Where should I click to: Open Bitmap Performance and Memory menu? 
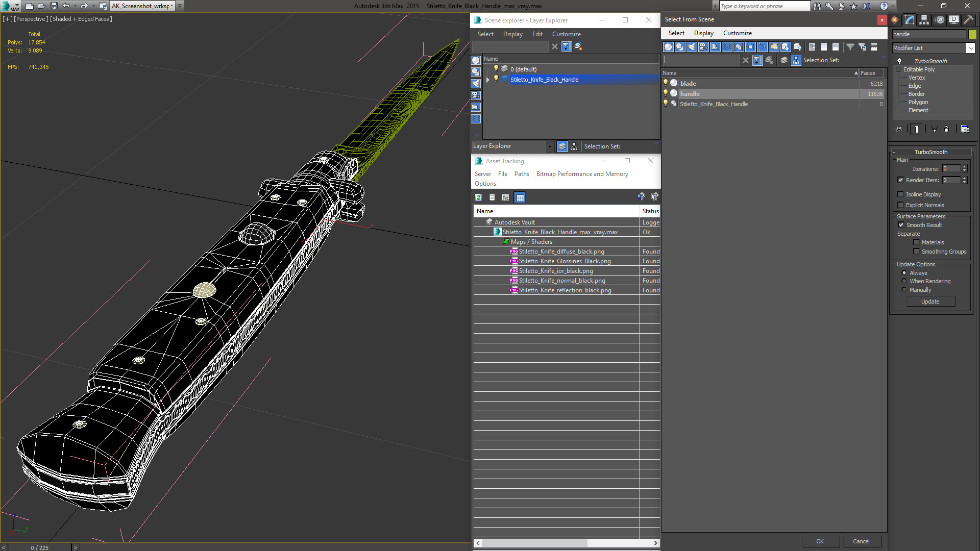point(582,174)
